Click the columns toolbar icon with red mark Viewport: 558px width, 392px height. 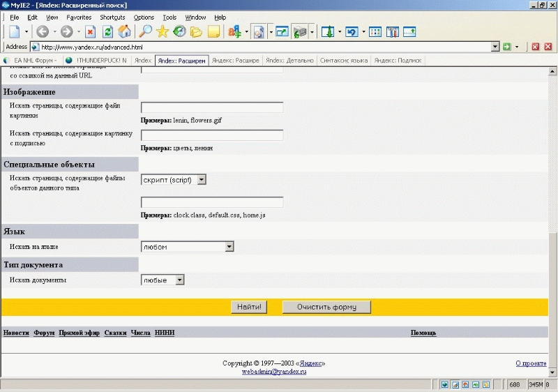click(392, 31)
